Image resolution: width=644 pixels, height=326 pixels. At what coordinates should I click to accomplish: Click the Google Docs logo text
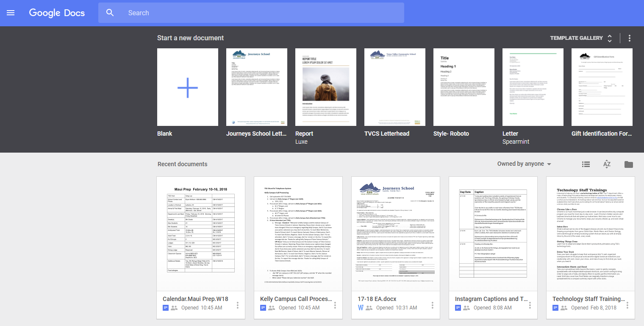point(57,13)
